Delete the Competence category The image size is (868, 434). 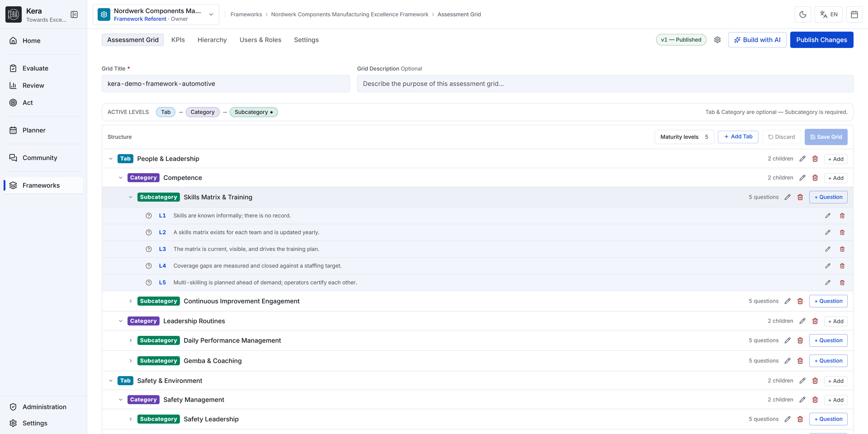[x=815, y=178]
